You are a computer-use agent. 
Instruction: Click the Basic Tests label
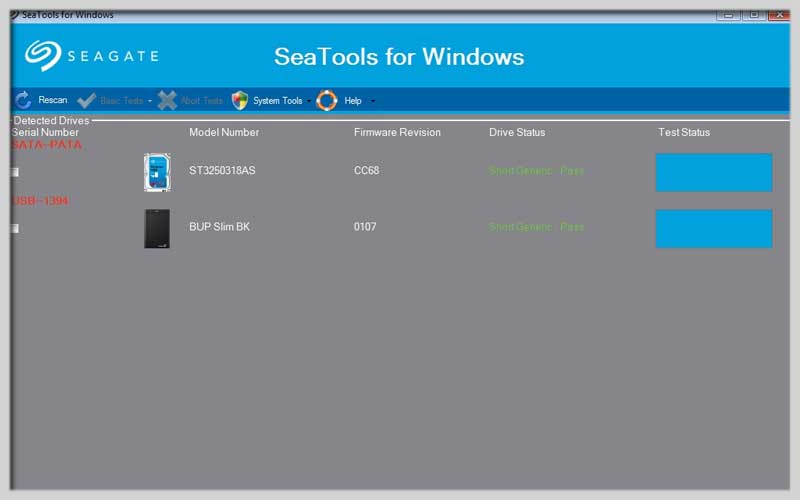pyautogui.click(x=122, y=101)
